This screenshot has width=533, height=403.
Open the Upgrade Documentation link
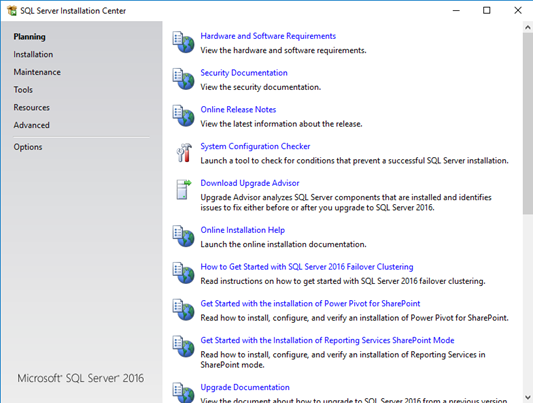(x=245, y=387)
